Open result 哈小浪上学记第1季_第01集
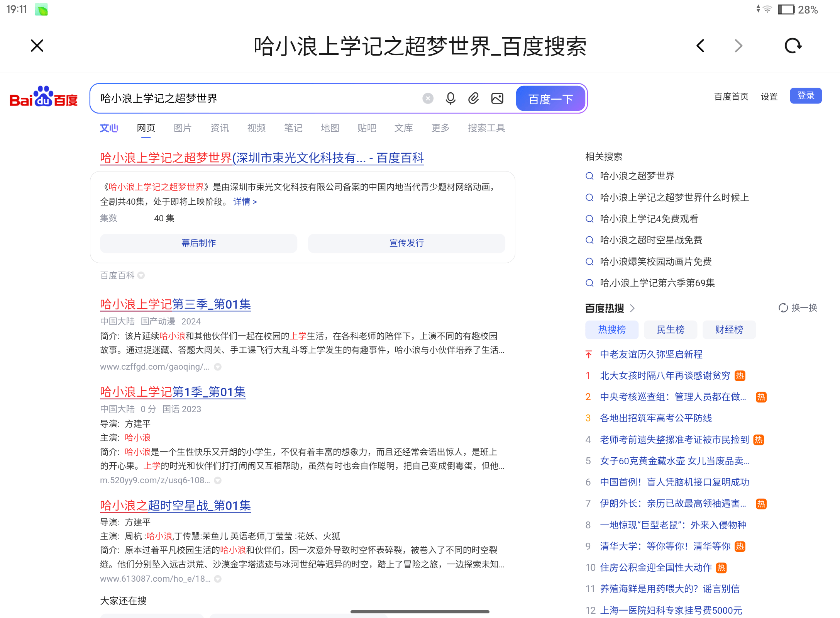The width and height of the screenshot is (840, 618). (x=173, y=392)
